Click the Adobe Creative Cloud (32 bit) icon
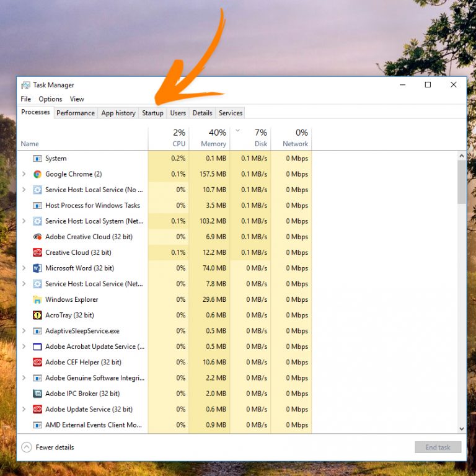 coord(37,237)
